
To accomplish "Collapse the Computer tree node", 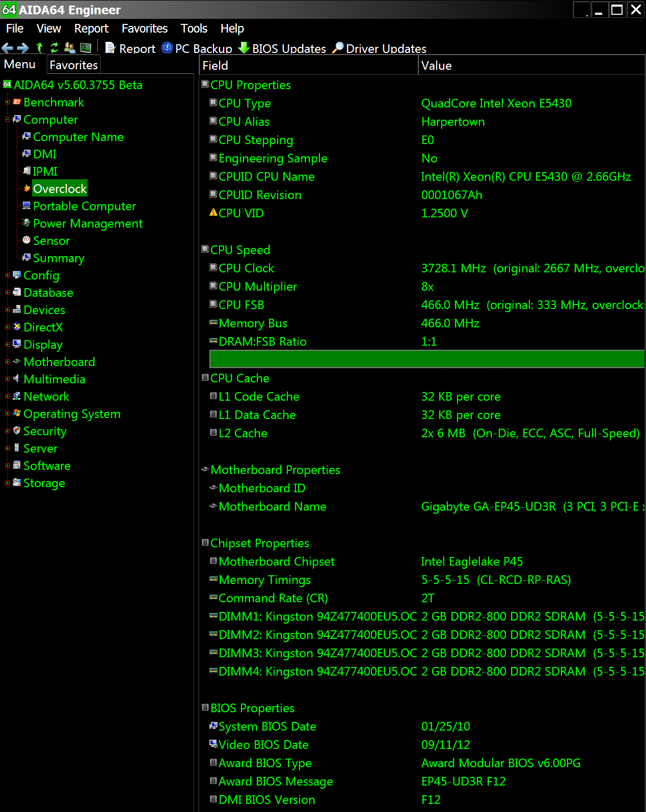I will pos(7,120).
